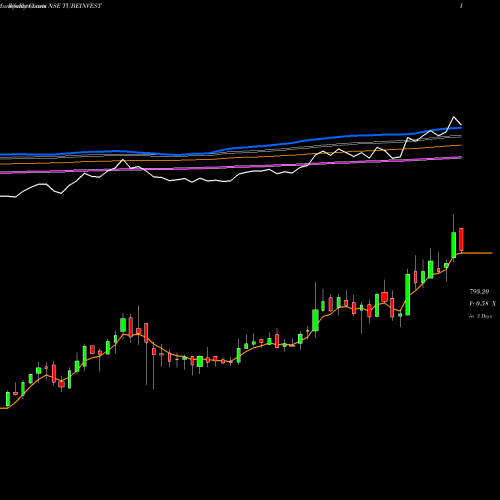Click the flat orange line extending right of last candle

click(x=477, y=253)
